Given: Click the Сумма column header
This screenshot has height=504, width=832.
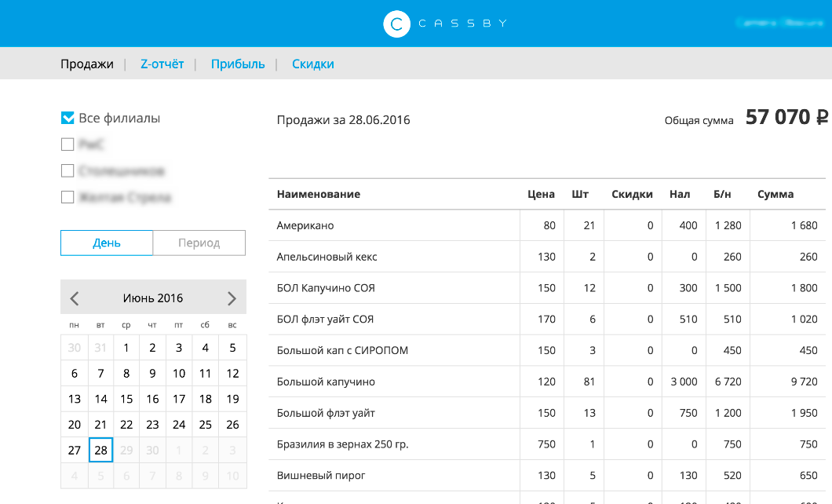Looking at the screenshot, I should coord(775,194).
